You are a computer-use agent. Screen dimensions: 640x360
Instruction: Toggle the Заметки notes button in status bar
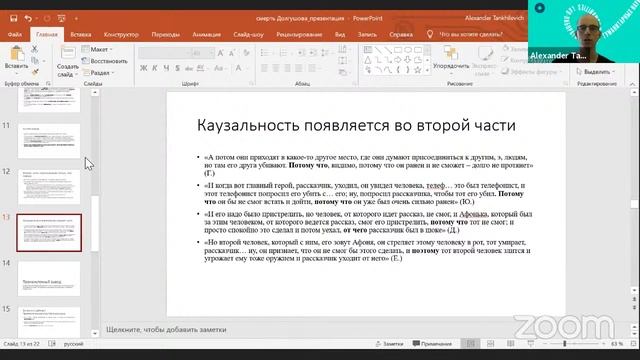tap(389, 344)
